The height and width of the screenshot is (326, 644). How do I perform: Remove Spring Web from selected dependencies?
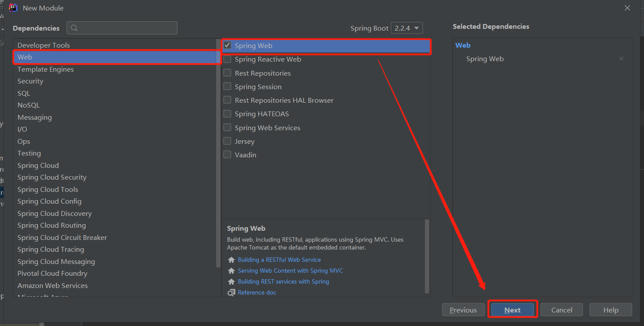point(621,59)
